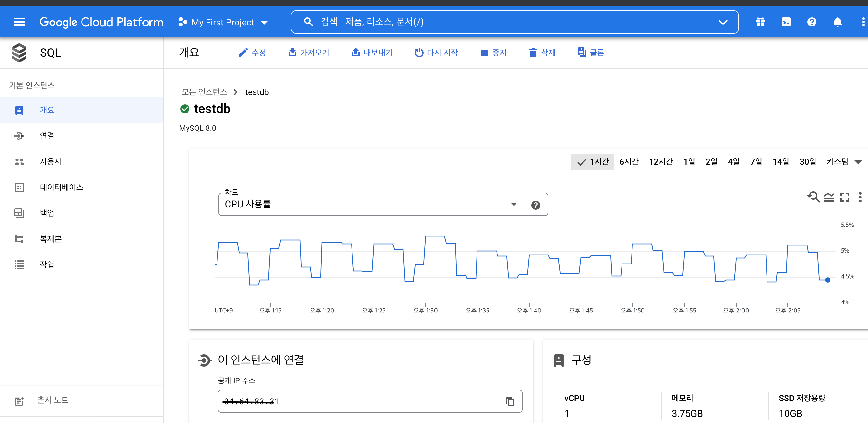
Task: Copy the public IP address
Action: (x=510, y=401)
